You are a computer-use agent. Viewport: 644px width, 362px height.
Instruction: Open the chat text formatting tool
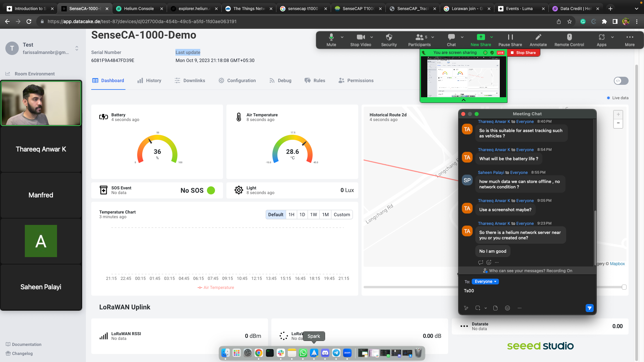466,308
